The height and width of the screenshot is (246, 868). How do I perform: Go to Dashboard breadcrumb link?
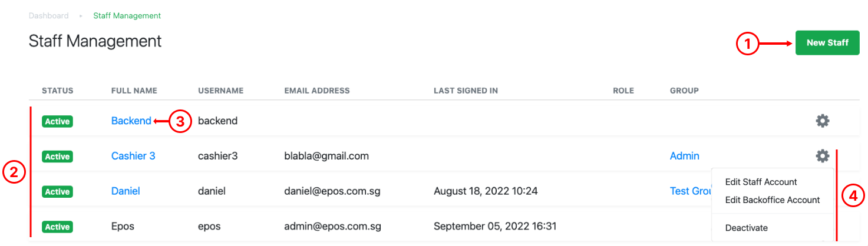(x=49, y=16)
